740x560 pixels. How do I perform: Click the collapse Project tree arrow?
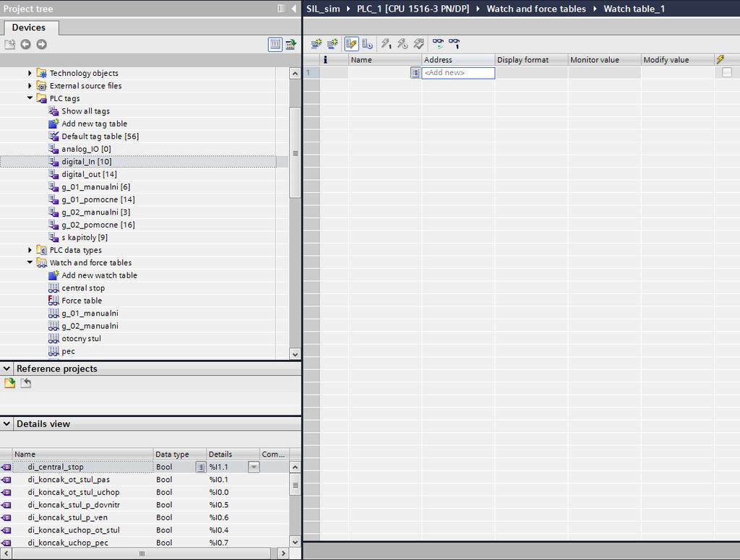293,9
